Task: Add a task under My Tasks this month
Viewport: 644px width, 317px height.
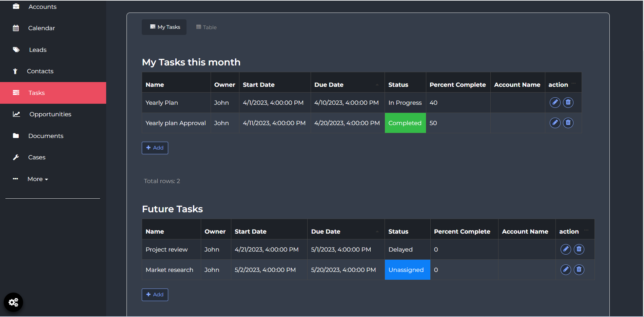Action: click(x=155, y=148)
